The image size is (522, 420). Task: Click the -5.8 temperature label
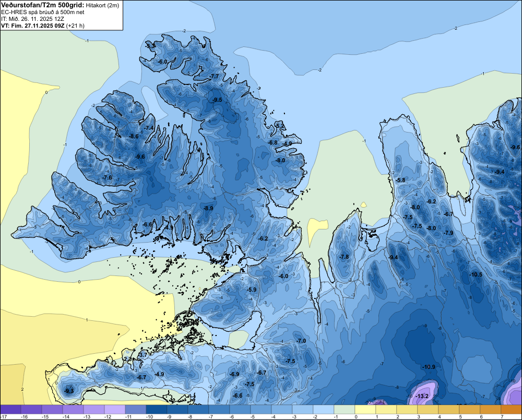point(400,180)
